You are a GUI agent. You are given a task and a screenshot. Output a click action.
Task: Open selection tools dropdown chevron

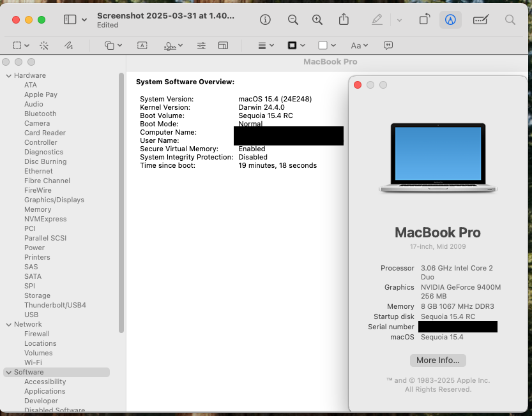point(27,45)
